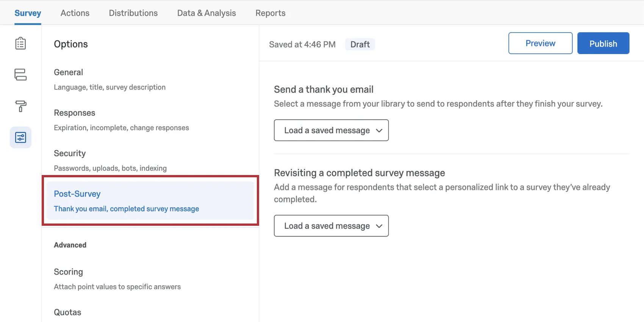
Task: Click the Preview button
Action: 540,43
